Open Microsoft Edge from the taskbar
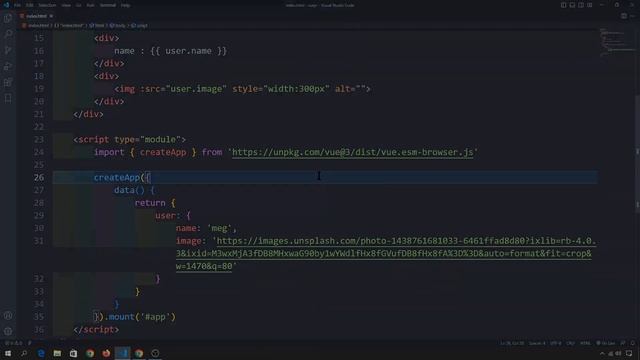 point(41,353)
